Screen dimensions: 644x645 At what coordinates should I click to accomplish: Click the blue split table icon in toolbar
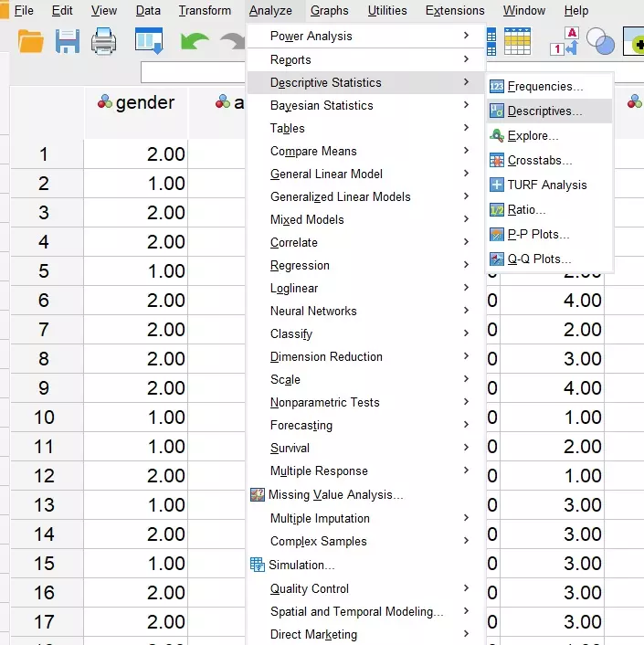(491, 41)
